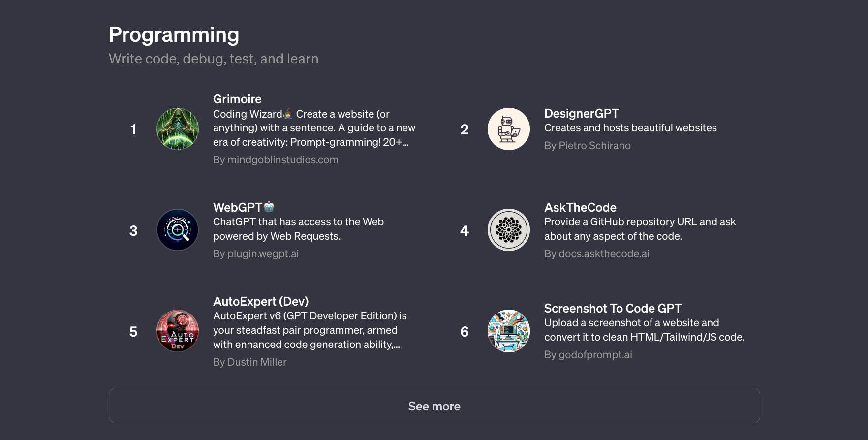Open the AutoExpert (Dev) title
The width and height of the screenshot is (868, 440).
[261, 301]
